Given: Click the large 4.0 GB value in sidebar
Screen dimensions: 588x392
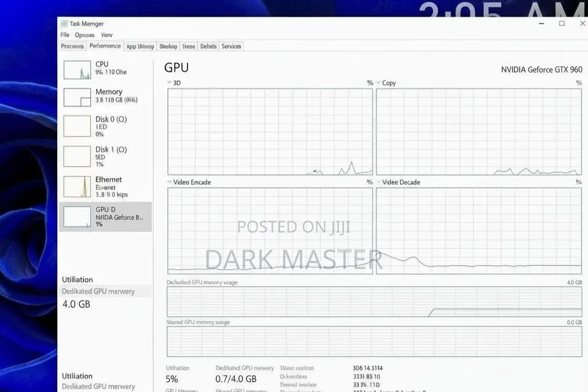Looking at the screenshot, I should (x=76, y=304).
